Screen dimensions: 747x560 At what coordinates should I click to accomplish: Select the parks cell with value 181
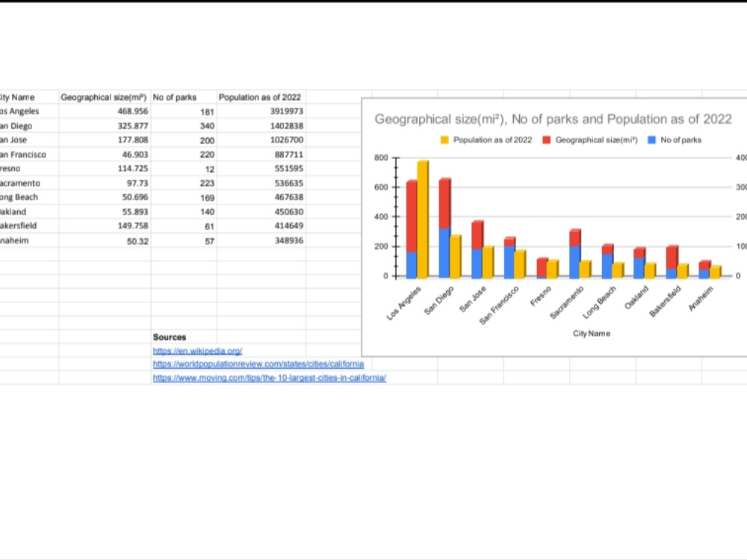pyautogui.click(x=184, y=111)
